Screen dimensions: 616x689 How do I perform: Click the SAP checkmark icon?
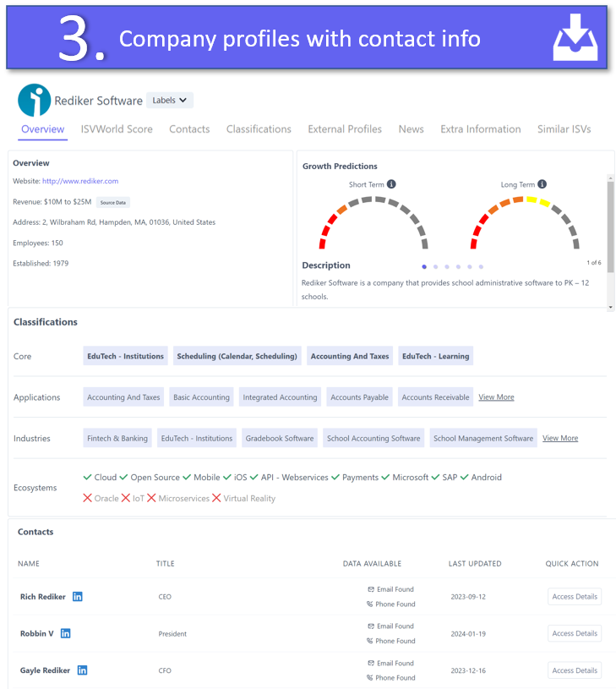point(435,477)
